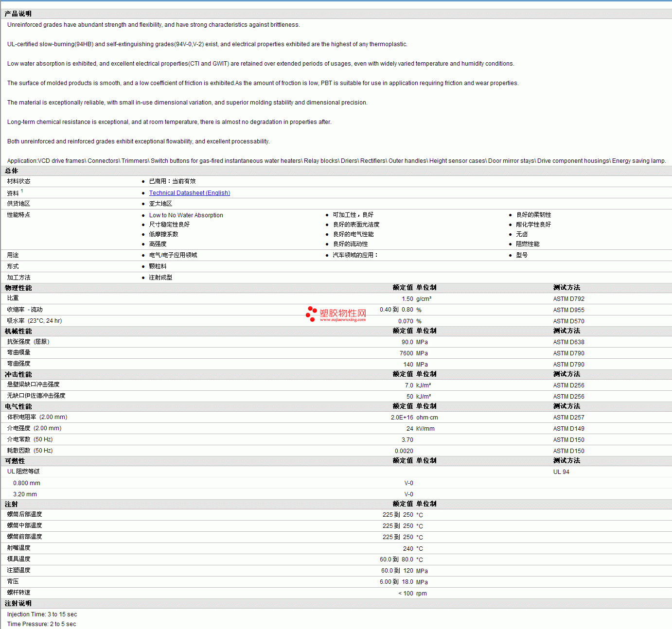672x629 pixels.
Task: Click the 冲击性能 section heading
Action: tap(18, 374)
